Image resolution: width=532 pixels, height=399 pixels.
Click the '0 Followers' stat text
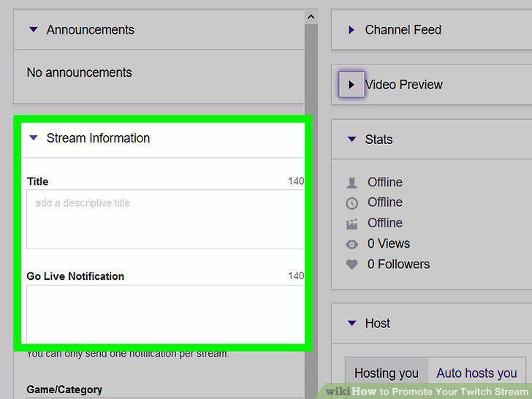[399, 265]
